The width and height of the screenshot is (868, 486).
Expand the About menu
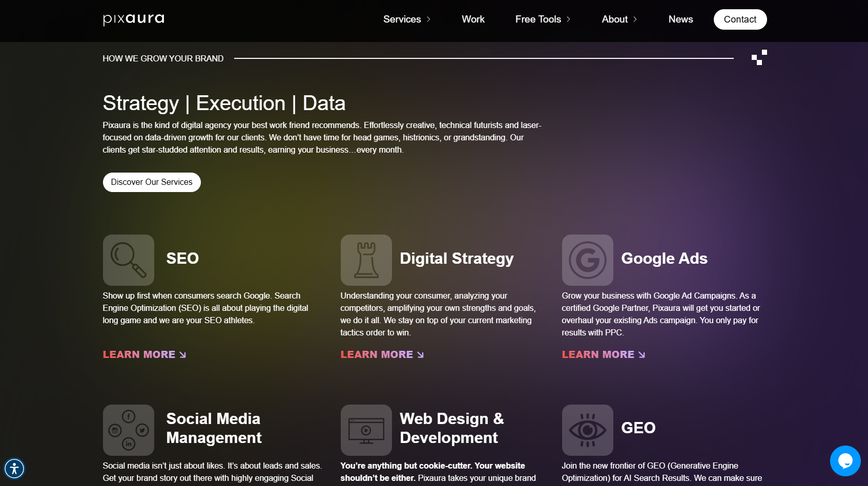click(619, 19)
